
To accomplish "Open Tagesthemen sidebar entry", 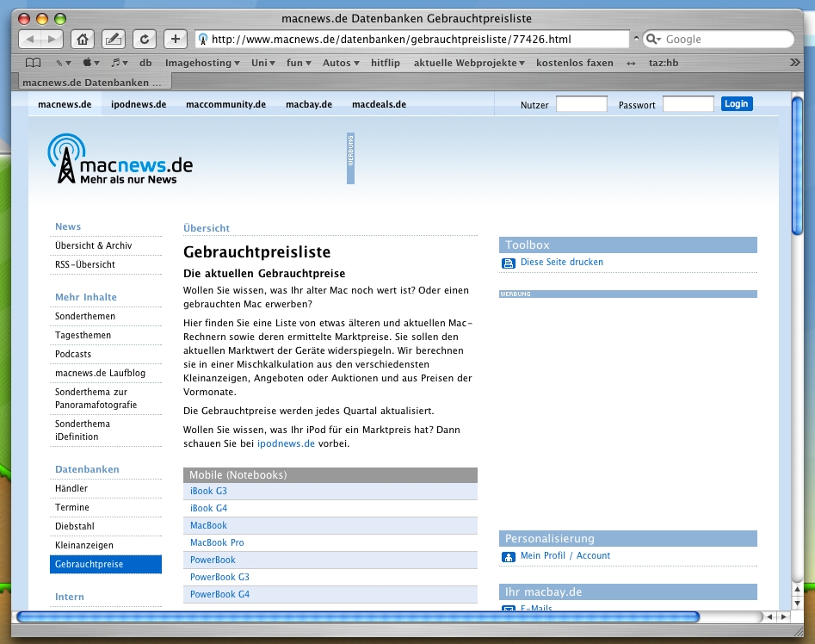I will coord(83,335).
